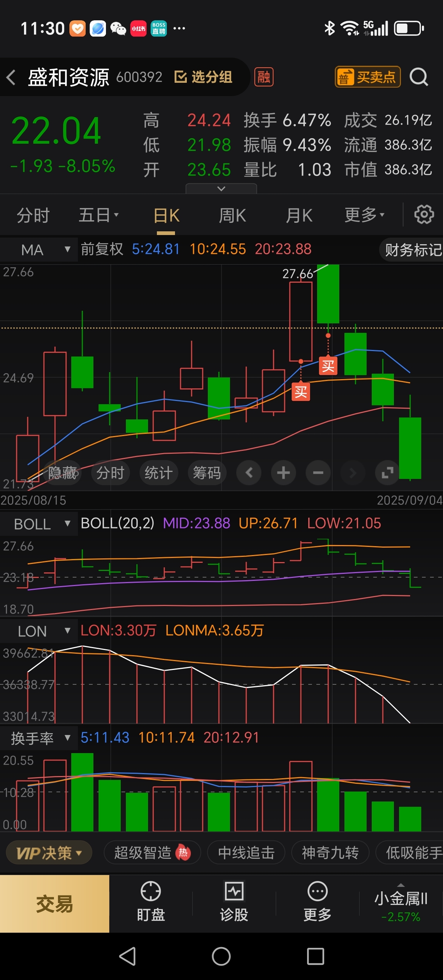Open chart settings gear icon
Viewport: 443px width, 980px height.
[x=424, y=215]
